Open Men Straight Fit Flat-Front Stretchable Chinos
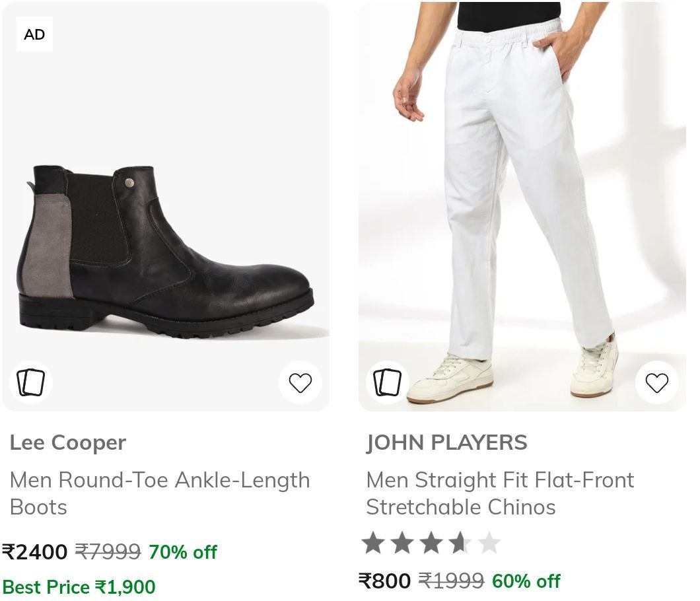The width and height of the screenshot is (700, 601). coord(500,493)
